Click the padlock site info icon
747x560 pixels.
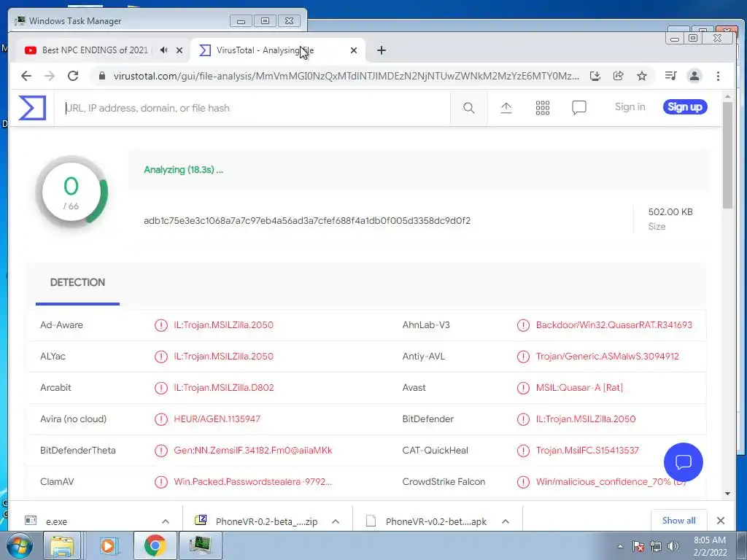101,76
